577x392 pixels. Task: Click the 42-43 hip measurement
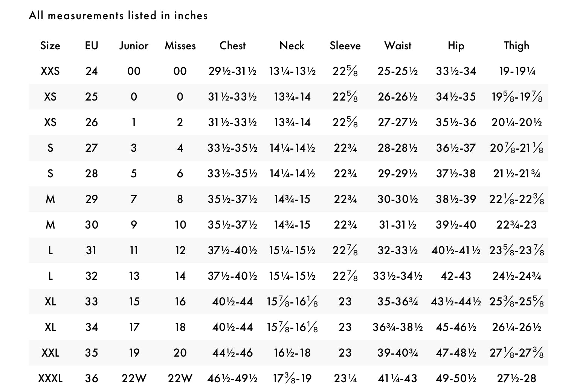click(456, 276)
